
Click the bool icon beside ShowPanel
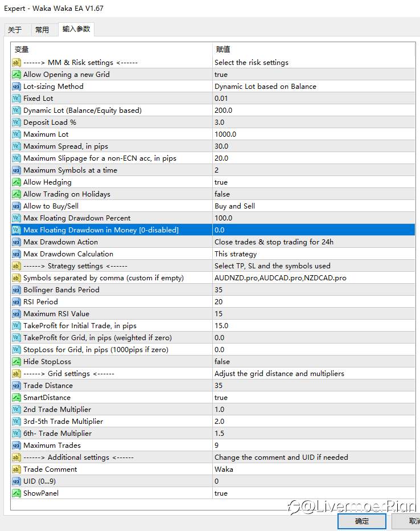tap(17, 493)
